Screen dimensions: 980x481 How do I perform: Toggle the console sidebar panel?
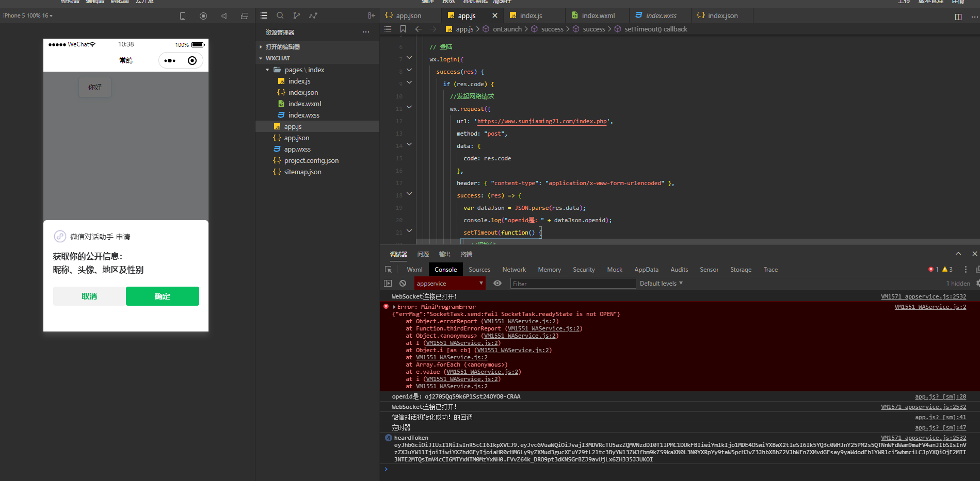388,284
